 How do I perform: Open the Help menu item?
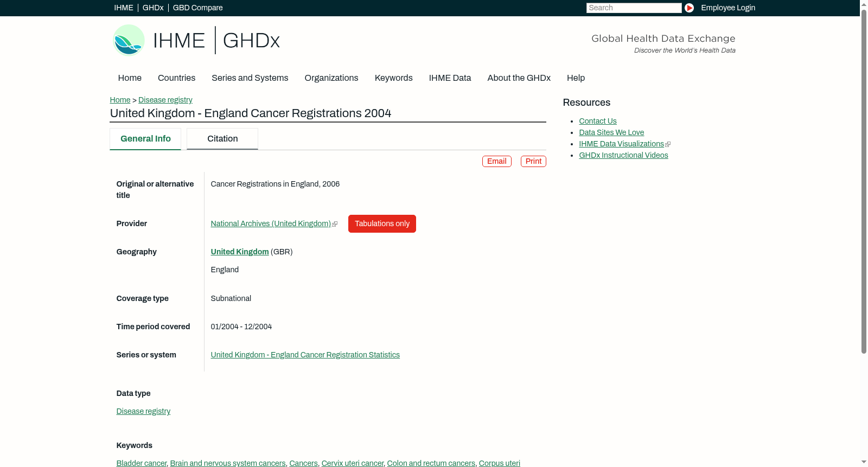click(576, 78)
